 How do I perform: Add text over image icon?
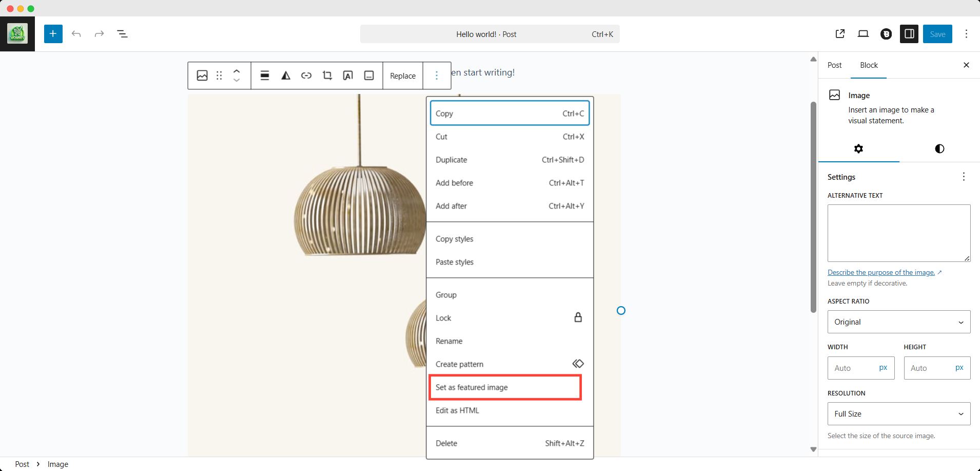point(348,76)
